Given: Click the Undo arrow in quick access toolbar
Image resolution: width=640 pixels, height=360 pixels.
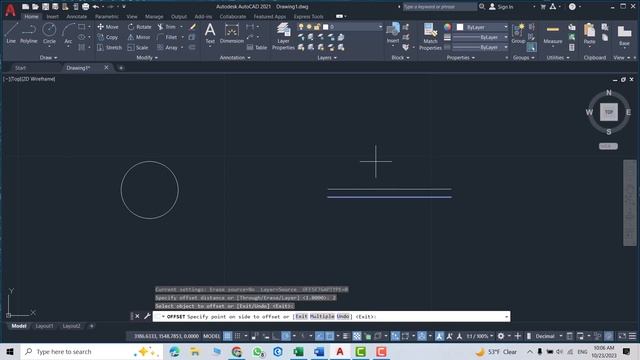Looking at the screenshot, I should [x=96, y=7].
